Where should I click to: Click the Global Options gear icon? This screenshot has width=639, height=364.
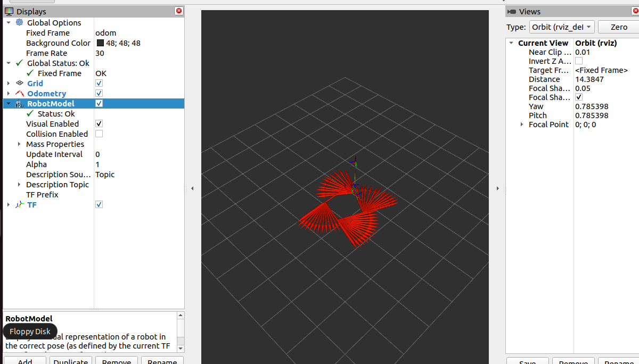coord(20,22)
